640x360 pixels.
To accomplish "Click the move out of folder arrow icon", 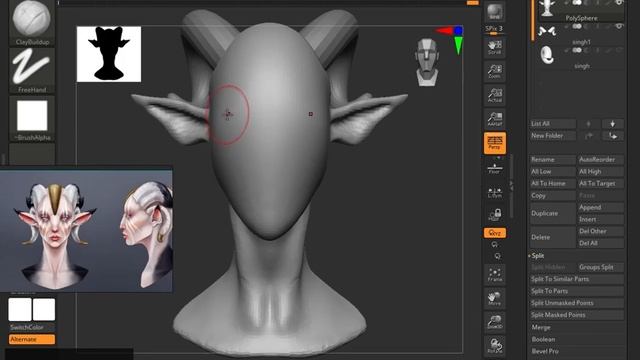I will 588,136.
